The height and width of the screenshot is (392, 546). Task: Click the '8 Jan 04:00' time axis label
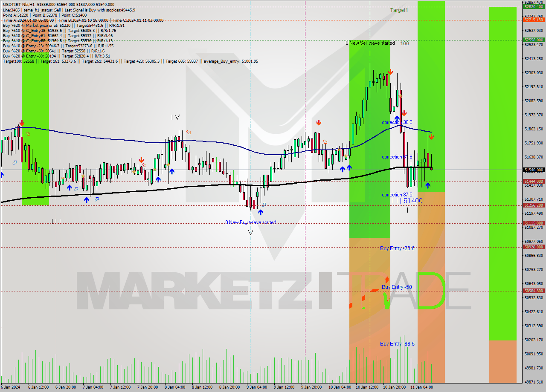(x=176, y=387)
